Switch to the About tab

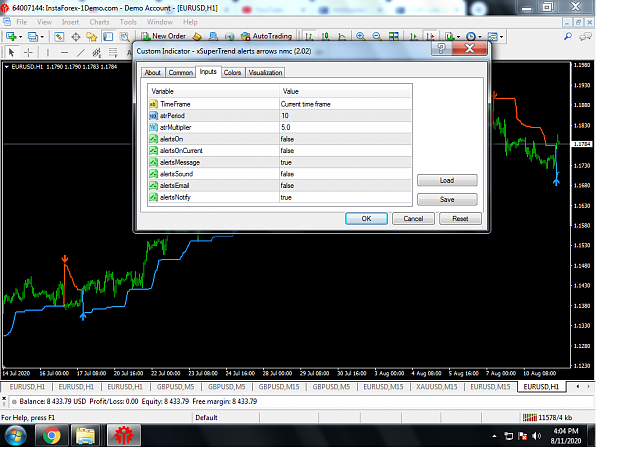153,73
